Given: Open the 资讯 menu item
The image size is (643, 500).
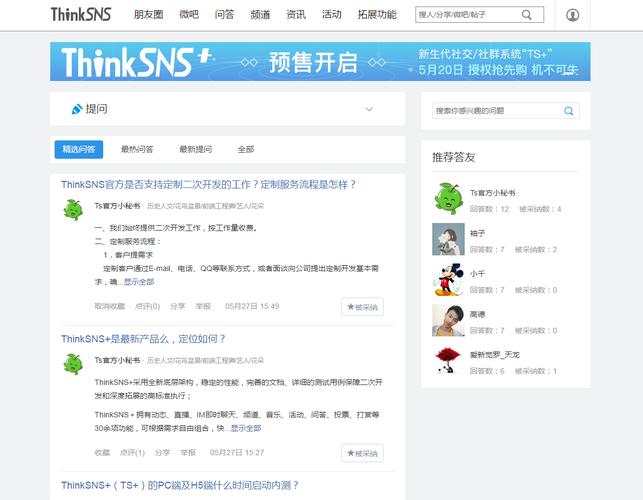Looking at the screenshot, I should point(296,15).
